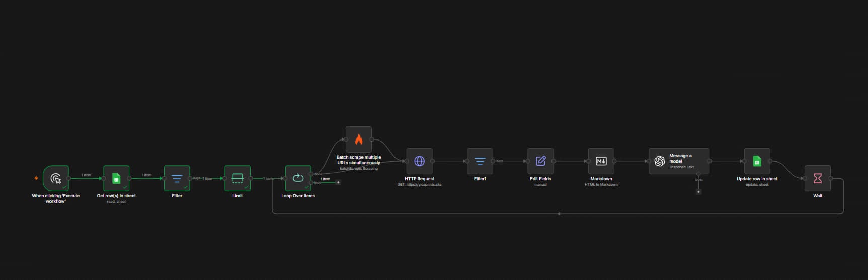Click the 'read: sheet' subtitle
This screenshot has height=280, width=868.
pyautogui.click(x=116, y=202)
